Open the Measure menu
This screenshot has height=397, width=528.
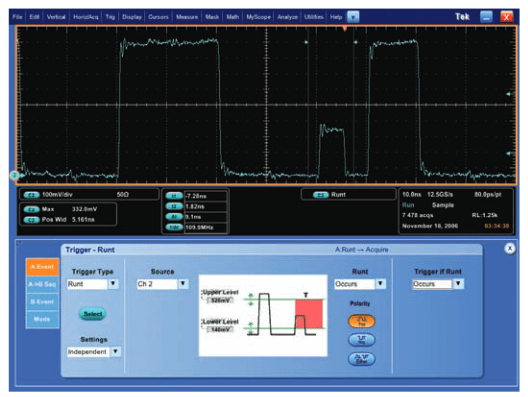187,16
